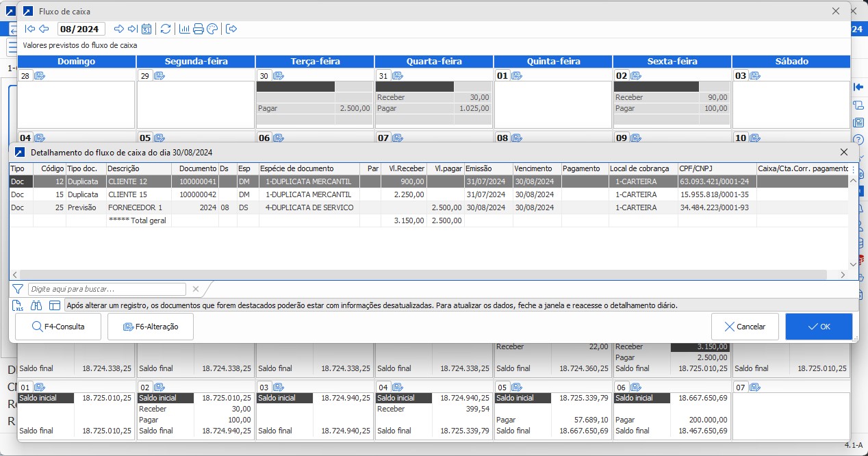Image resolution: width=868 pixels, height=456 pixels.
Task: Confirm the dialog with OK
Action: click(x=819, y=327)
